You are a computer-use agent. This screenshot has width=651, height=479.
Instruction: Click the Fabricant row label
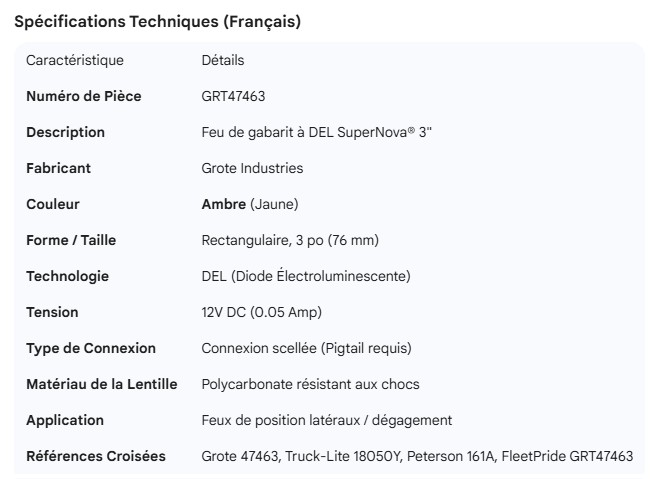click(x=58, y=168)
